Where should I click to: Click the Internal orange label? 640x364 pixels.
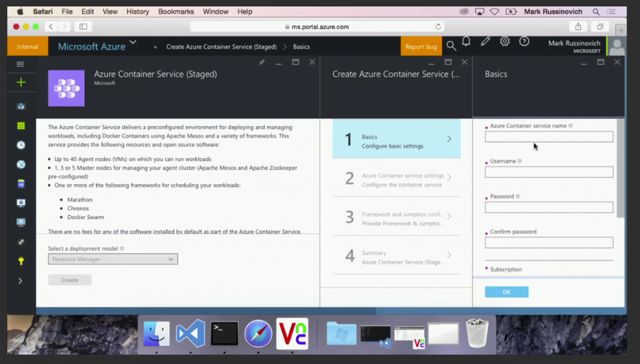click(x=27, y=47)
